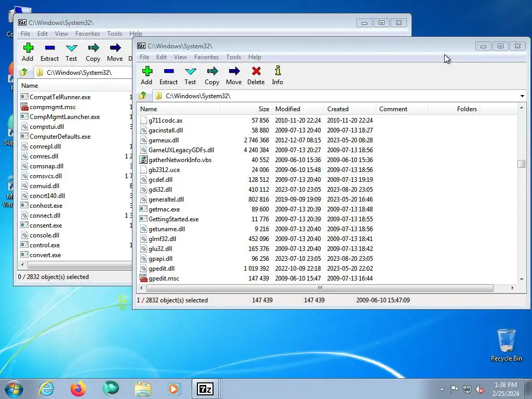The height and width of the screenshot is (399, 532).
Task: Open Internet Explorer from the taskbar
Action: click(46, 389)
